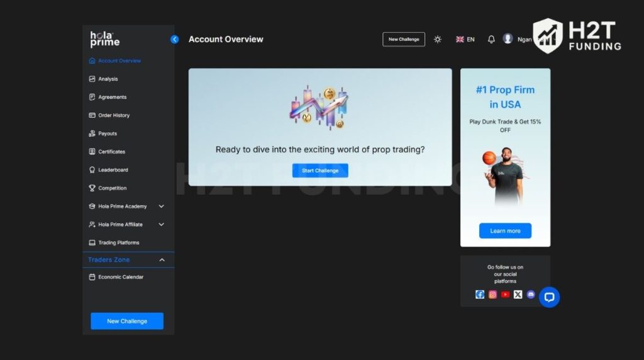Click the sidebar New Challenge button

127,321
